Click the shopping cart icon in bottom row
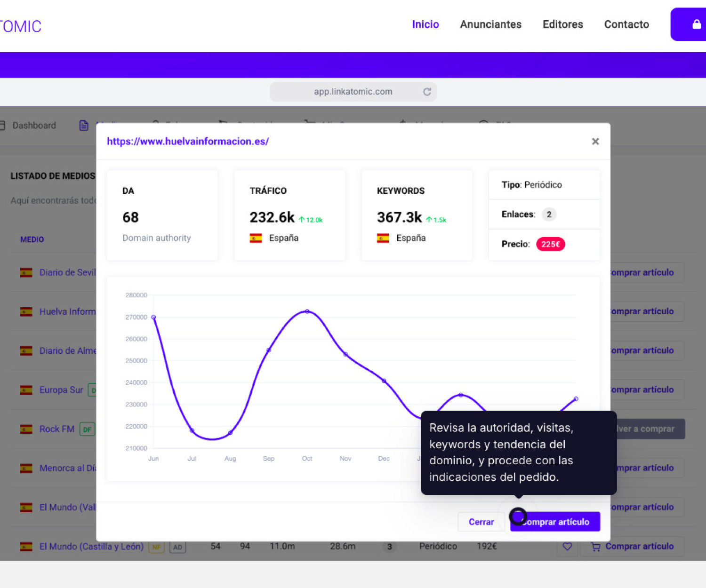Screen dimensions: 706x588 [595, 547]
